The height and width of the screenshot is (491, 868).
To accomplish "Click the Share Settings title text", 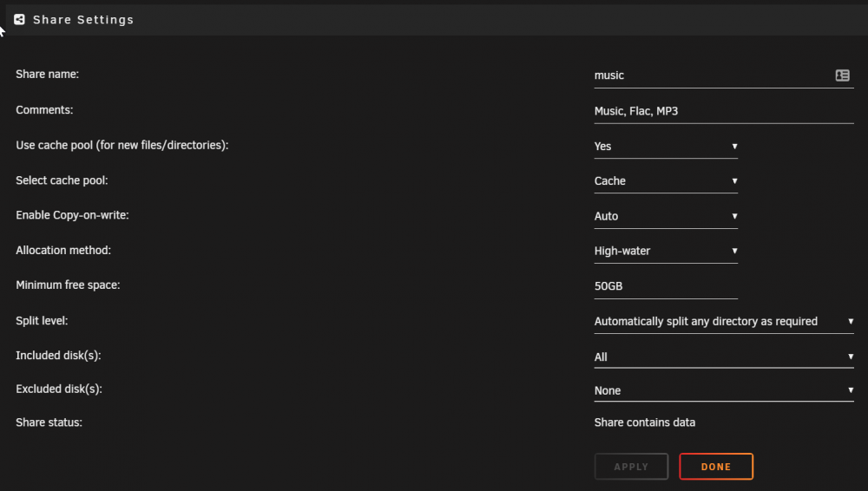I will pos(83,20).
